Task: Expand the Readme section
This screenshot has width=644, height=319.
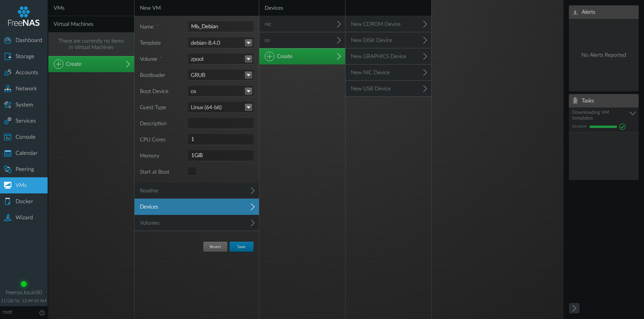Action: 197,191
